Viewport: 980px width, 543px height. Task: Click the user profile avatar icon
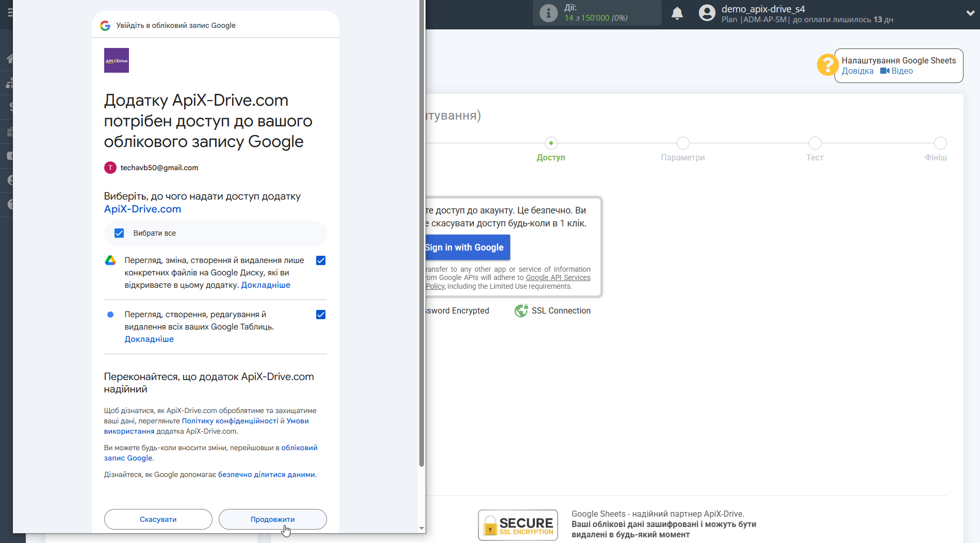click(x=707, y=13)
